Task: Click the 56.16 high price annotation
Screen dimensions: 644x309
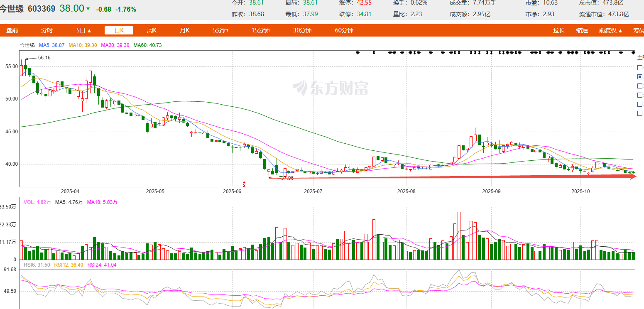Action: [x=44, y=58]
